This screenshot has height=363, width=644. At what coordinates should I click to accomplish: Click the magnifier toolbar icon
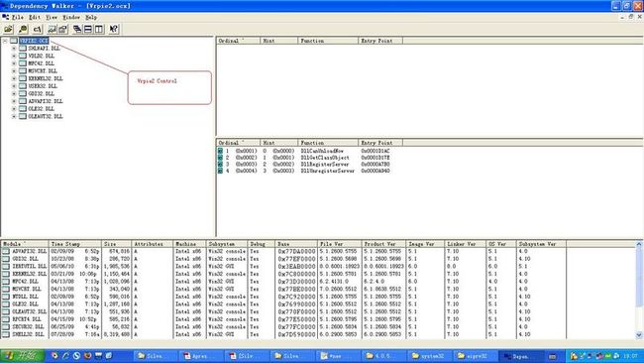click(23, 29)
